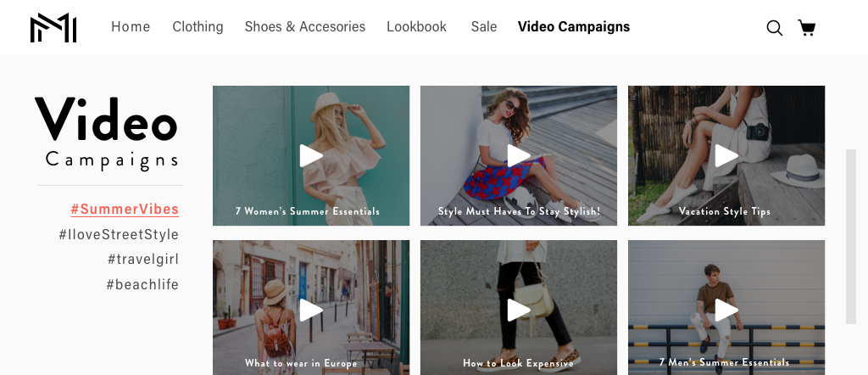Click the M brand logo
This screenshot has height=375, width=868.
click(53, 28)
